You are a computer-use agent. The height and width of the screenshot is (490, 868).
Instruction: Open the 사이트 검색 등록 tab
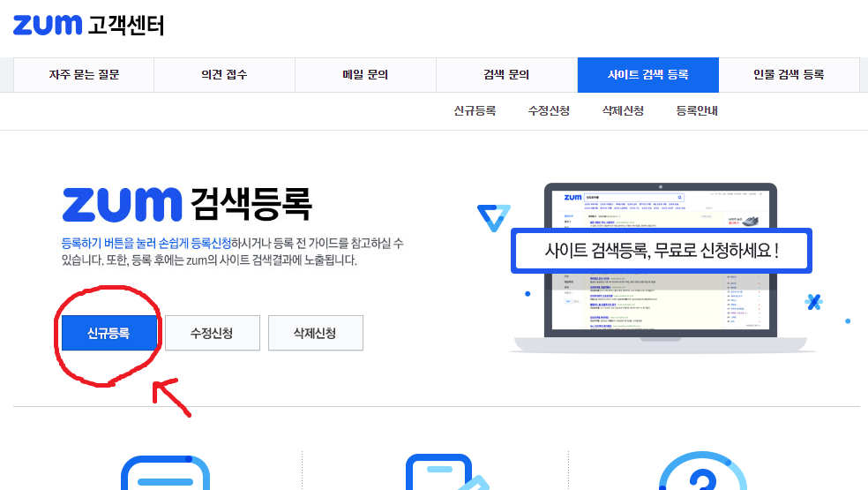pyautogui.click(x=648, y=74)
